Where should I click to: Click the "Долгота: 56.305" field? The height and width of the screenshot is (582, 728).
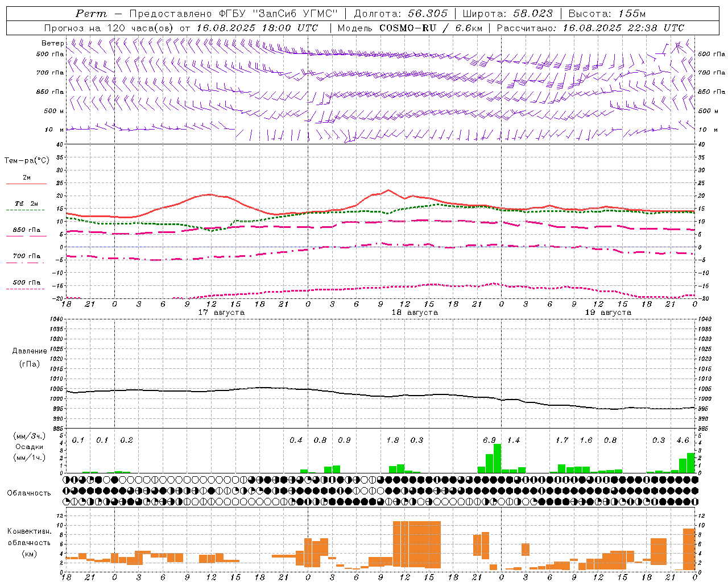(x=401, y=14)
